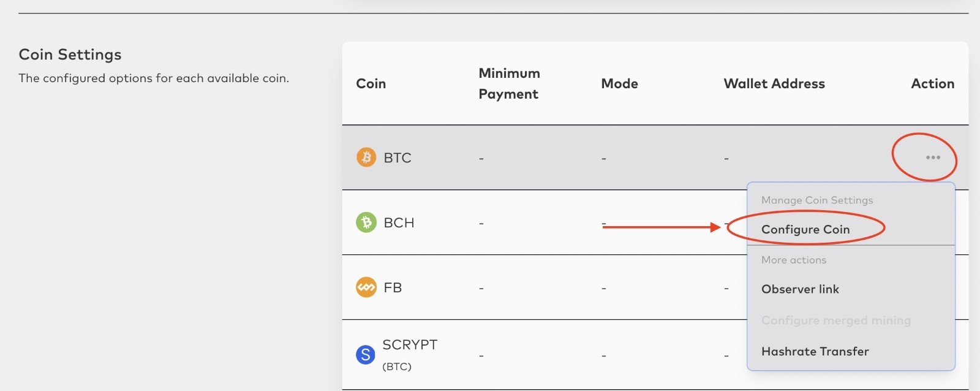This screenshot has width=980, height=391.
Task: Click the Mode column header
Action: pos(619,83)
